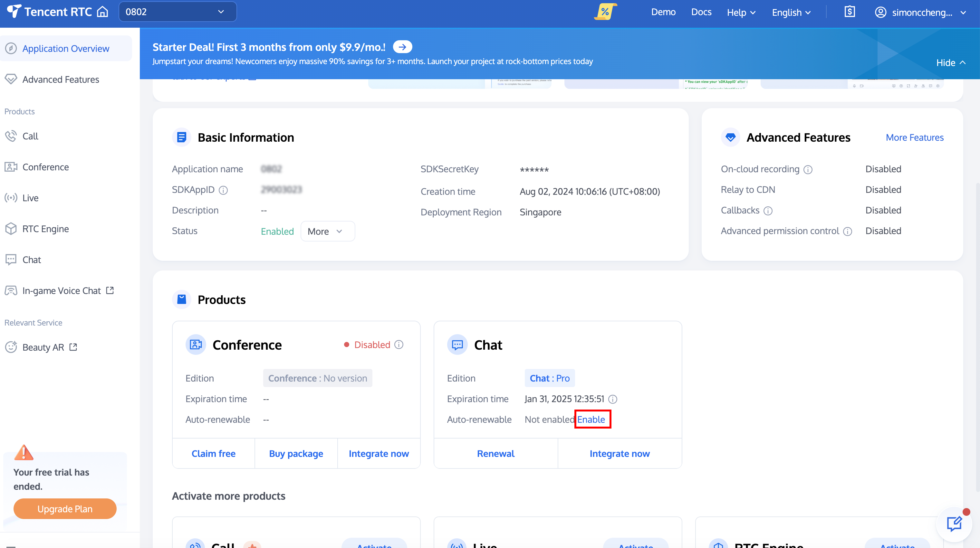Image resolution: width=980 pixels, height=548 pixels.
Task: Open the 0802 application selector dropdown
Action: click(x=177, y=12)
